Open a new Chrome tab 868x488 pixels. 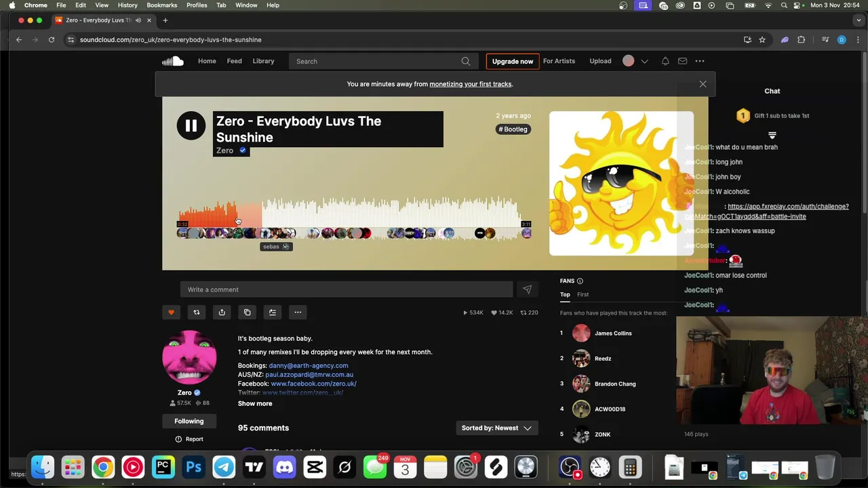click(x=165, y=20)
